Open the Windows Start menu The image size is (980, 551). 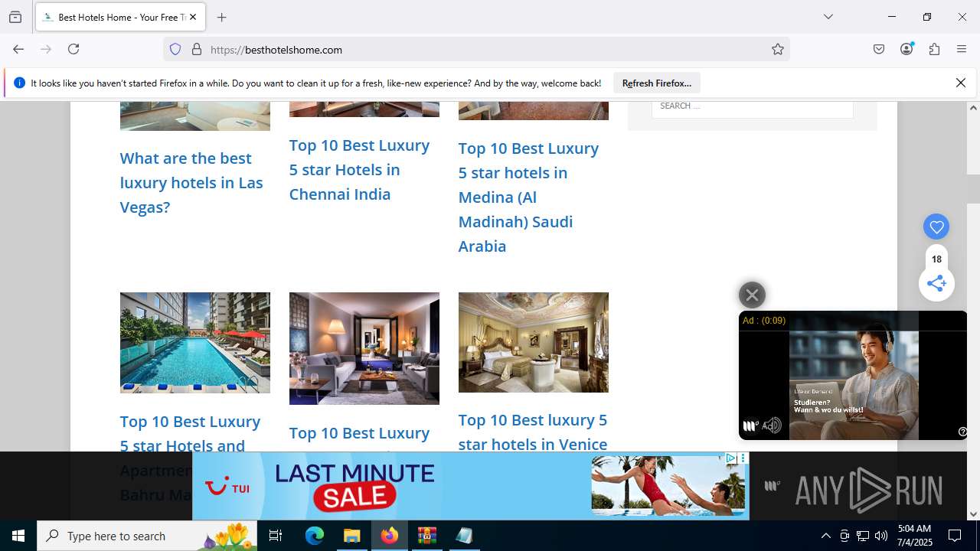[x=18, y=536]
